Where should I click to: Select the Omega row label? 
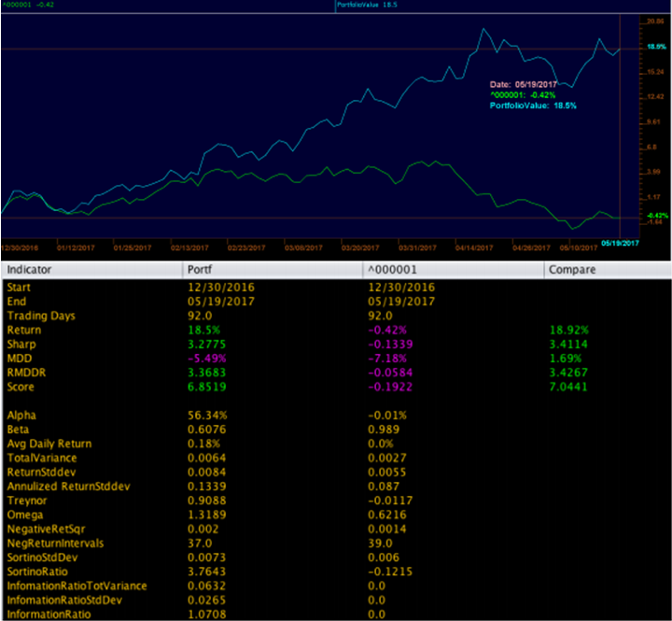[25, 515]
